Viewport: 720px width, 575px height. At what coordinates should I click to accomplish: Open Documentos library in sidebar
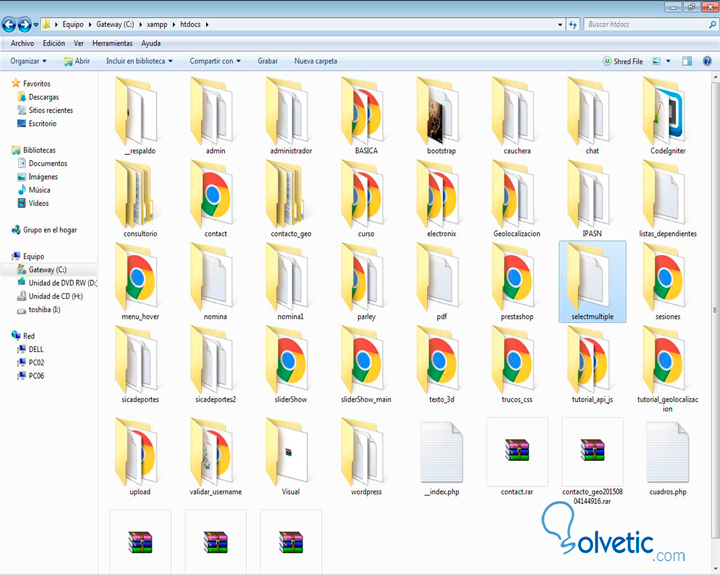click(42, 163)
